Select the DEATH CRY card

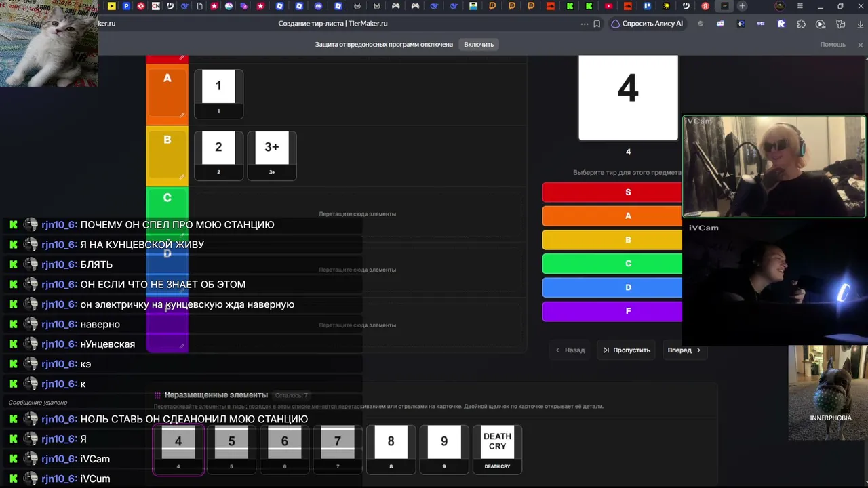(x=497, y=449)
